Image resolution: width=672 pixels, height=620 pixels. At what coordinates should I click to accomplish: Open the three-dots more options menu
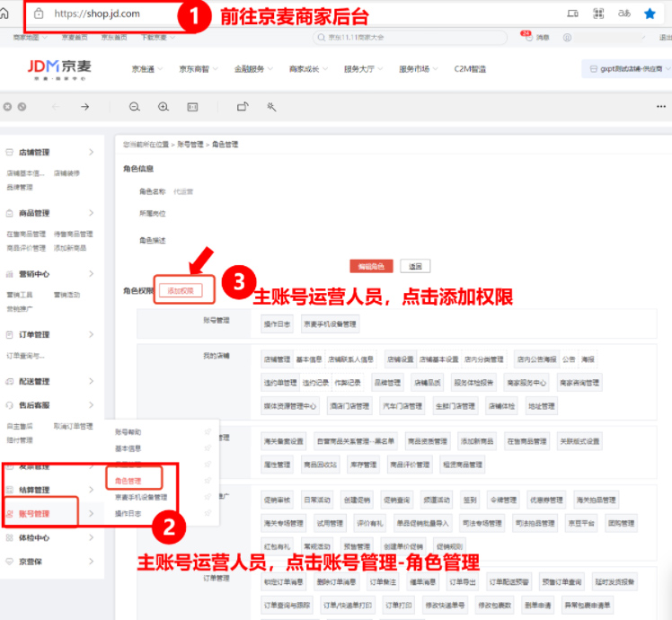pyautogui.click(x=661, y=107)
